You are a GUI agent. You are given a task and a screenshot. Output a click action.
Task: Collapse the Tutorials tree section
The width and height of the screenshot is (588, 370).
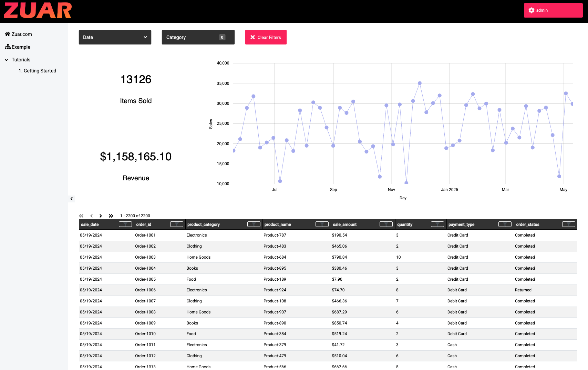pyautogui.click(x=7, y=60)
